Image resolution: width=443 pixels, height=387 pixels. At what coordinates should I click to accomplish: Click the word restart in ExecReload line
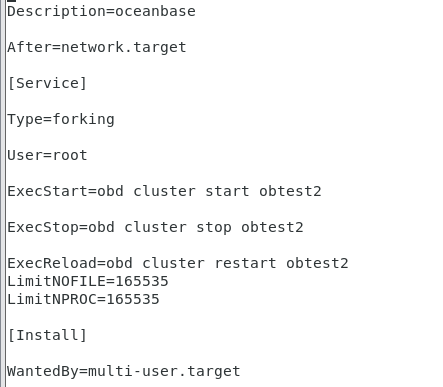(245, 263)
